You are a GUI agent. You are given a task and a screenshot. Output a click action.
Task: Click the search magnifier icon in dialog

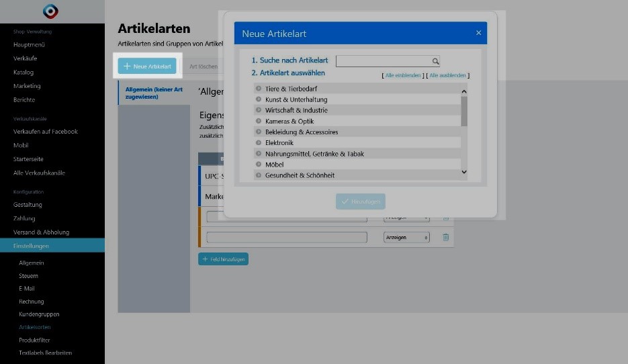click(435, 61)
